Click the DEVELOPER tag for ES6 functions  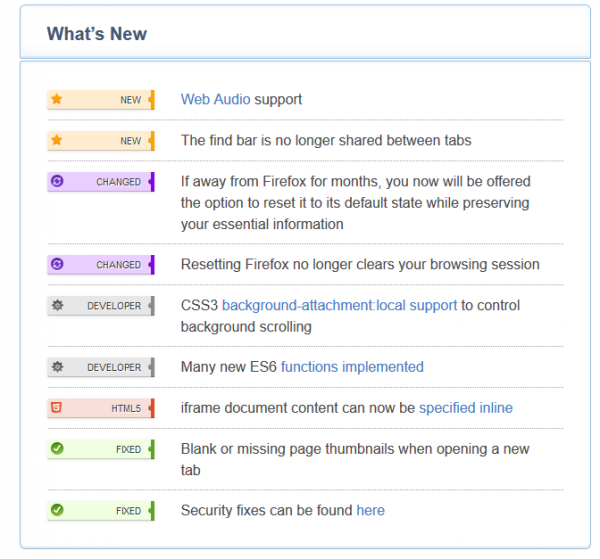tap(114, 367)
